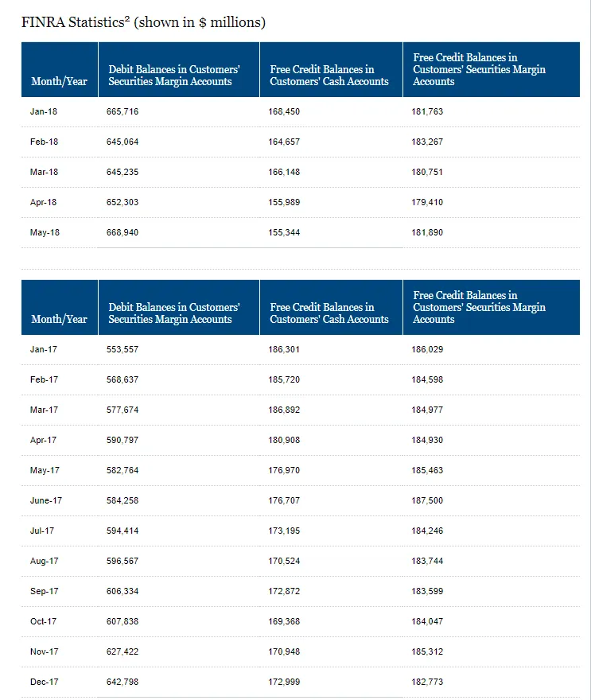Click Month/Year header above Jan-18 row
The width and height of the screenshot is (591, 700).
[59, 81]
